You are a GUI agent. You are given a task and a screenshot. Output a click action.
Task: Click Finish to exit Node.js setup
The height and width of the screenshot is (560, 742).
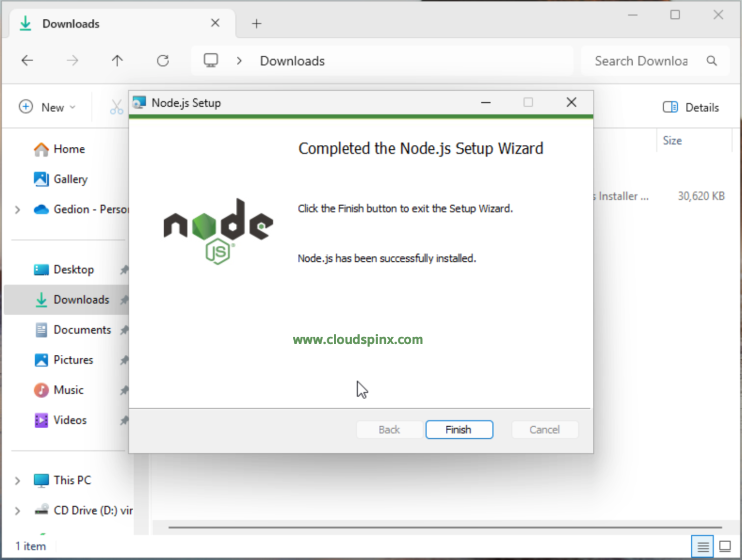(x=459, y=430)
